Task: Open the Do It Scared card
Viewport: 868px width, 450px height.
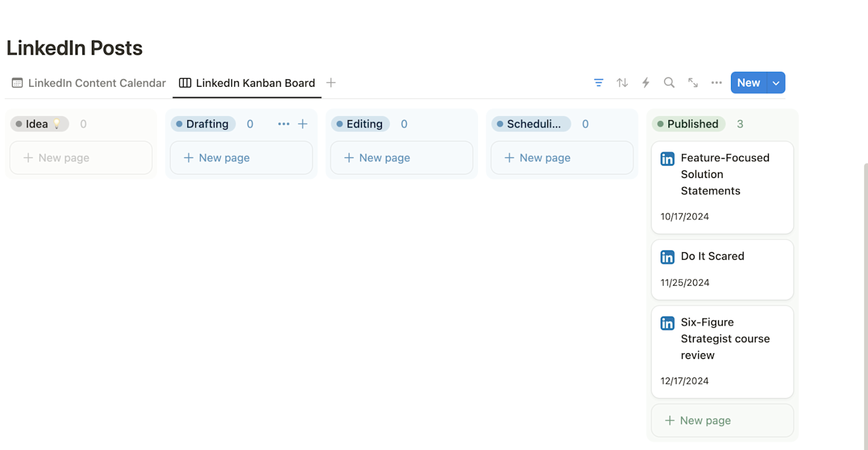Action: pyautogui.click(x=722, y=270)
